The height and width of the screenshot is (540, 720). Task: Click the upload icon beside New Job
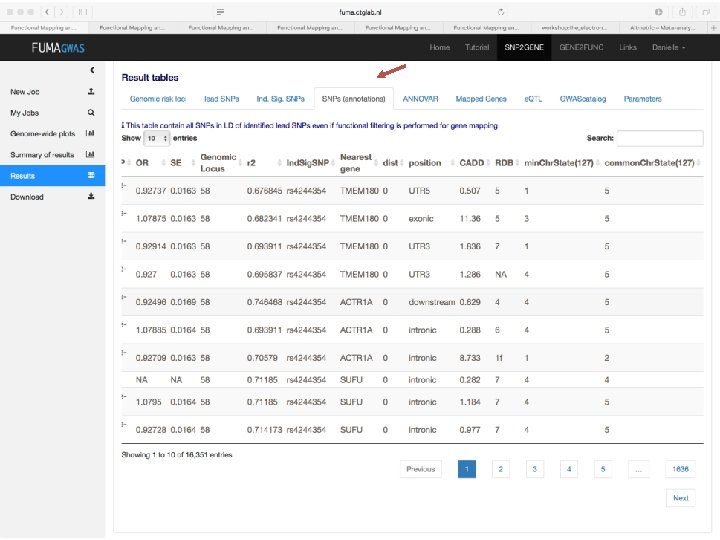(x=91, y=91)
